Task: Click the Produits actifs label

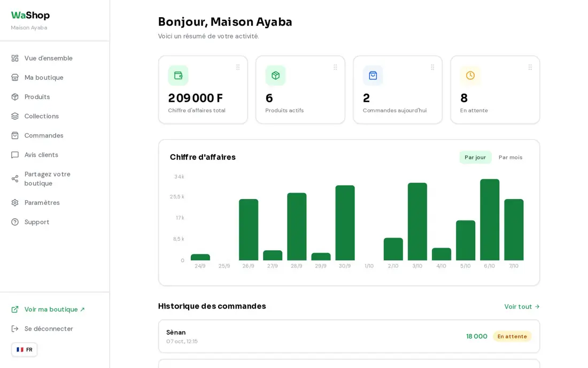Action: (284, 110)
